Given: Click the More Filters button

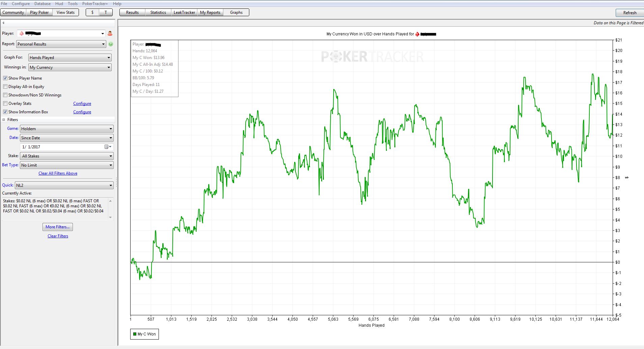Looking at the screenshot, I should pos(58,227).
